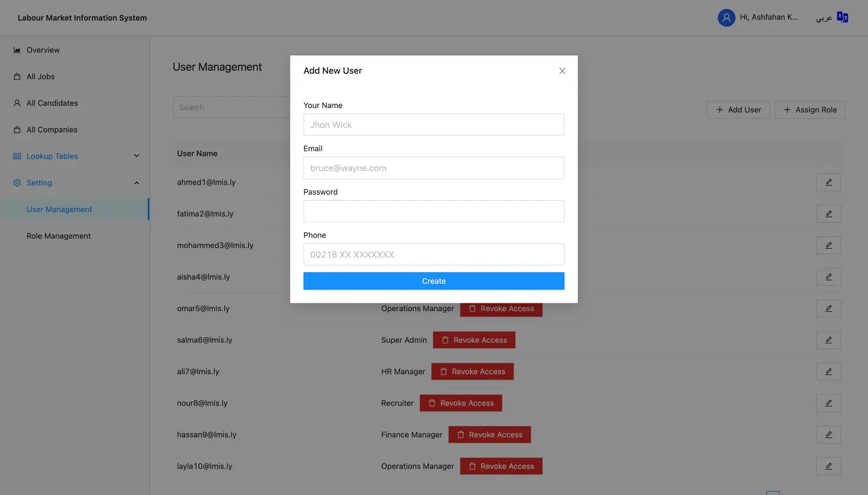Click edit pencil for layla10@lmis.ly
Screen dimensions: 868x495
(828, 466)
